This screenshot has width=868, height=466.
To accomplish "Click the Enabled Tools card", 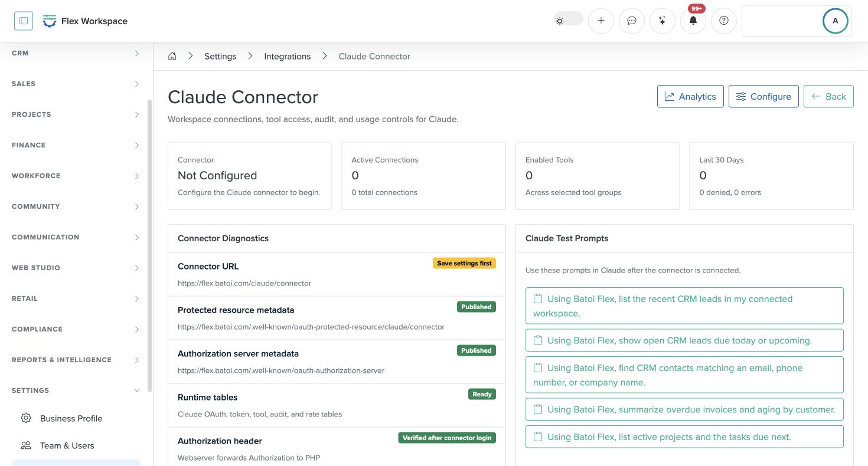I will tap(598, 176).
